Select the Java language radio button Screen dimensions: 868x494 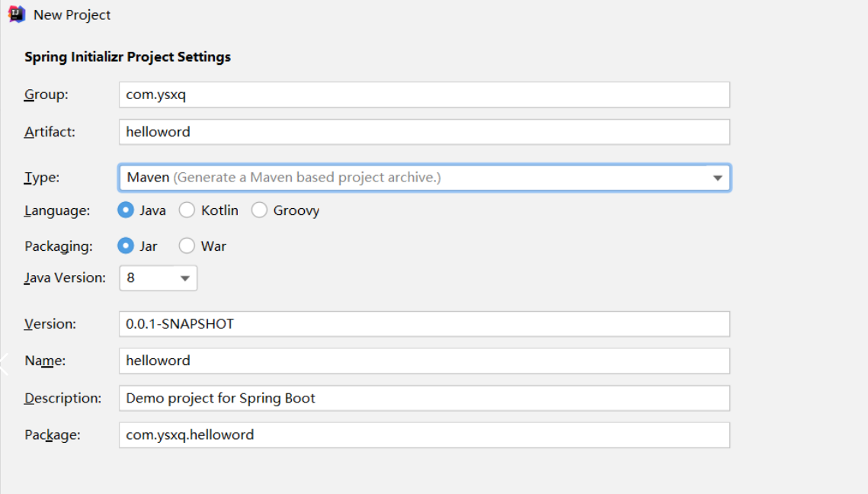click(x=127, y=210)
